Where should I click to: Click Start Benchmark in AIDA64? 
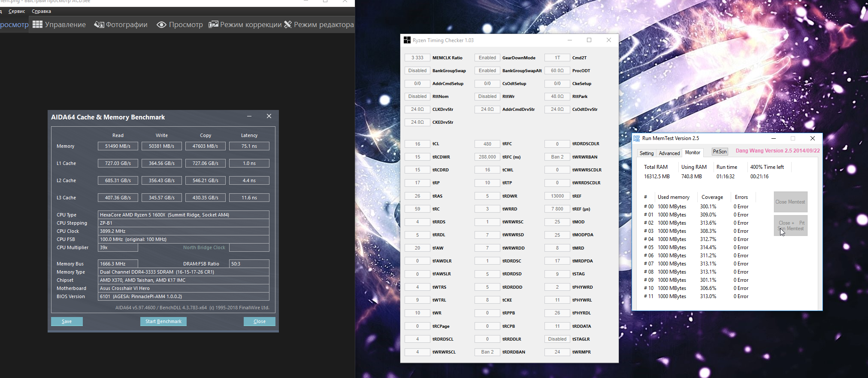[x=163, y=321]
